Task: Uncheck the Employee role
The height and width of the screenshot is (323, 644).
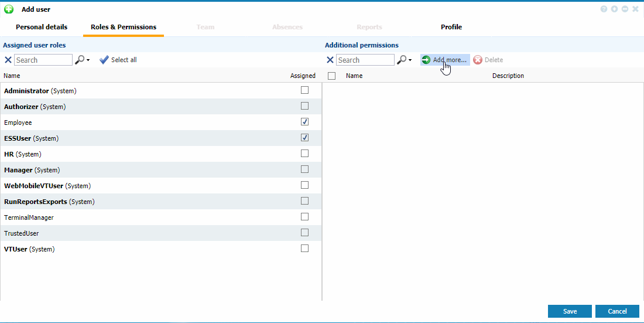Action: tap(304, 122)
